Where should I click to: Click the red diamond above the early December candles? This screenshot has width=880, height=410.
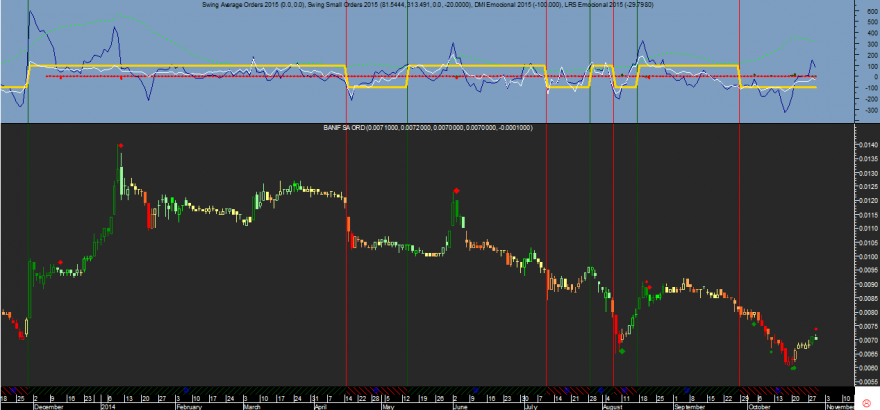tap(61, 262)
